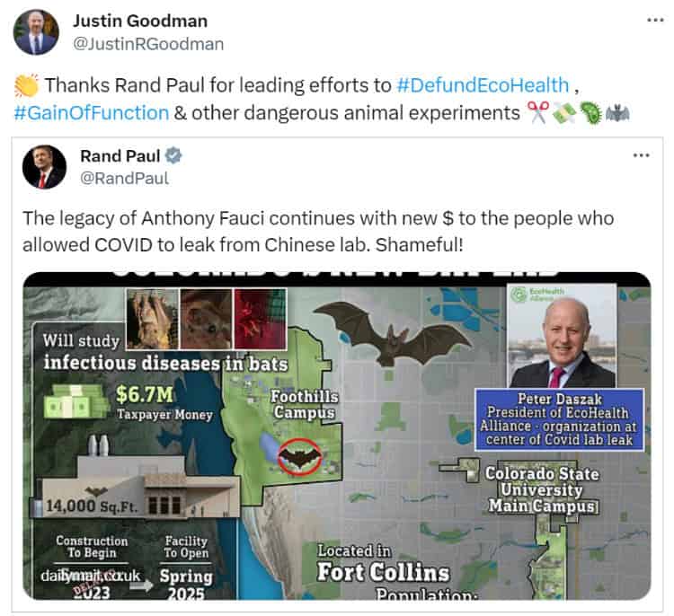Open more options for Rand Paul's quoted tweet

(642, 155)
